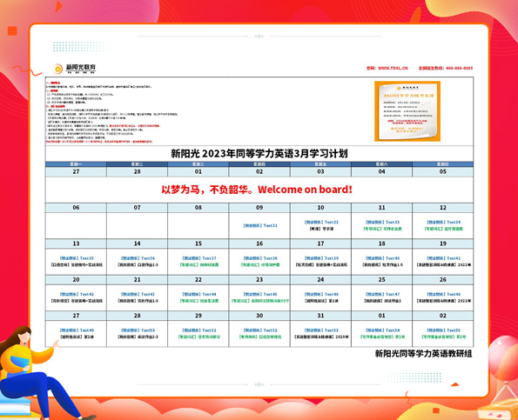The width and height of the screenshot is (518, 420).
Task: Click the Text45 entry under day 23
Action: click(x=260, y=294)
